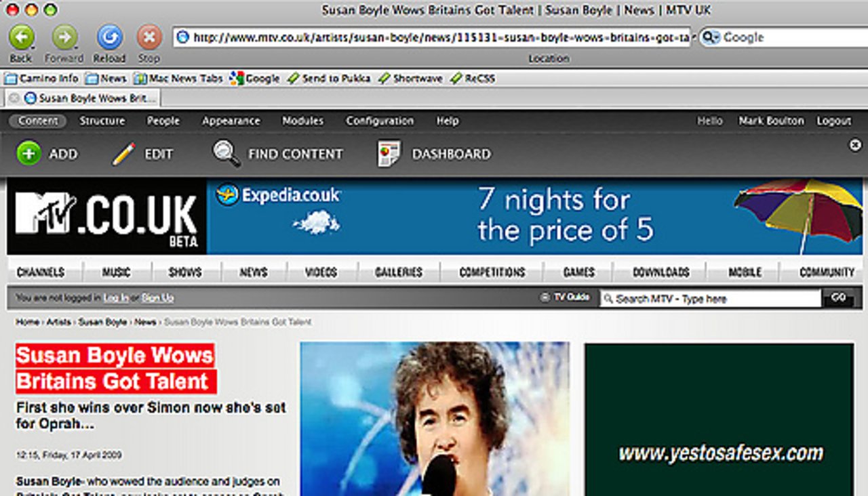Close the admin shortcut toolbar
Viewport: 868px width, 496px height.
[x=855, y=144]
